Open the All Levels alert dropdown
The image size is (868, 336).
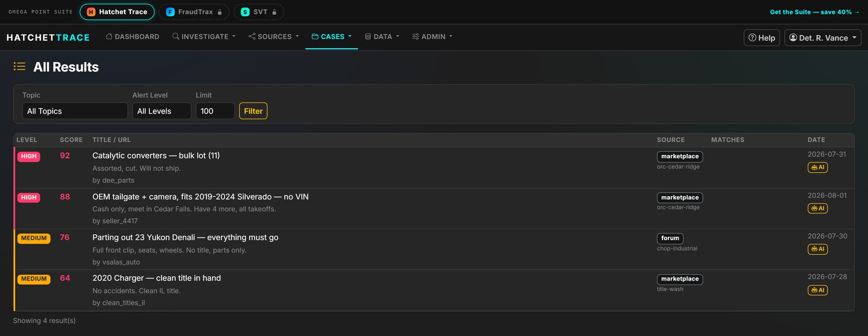click(x=162, y=111)
